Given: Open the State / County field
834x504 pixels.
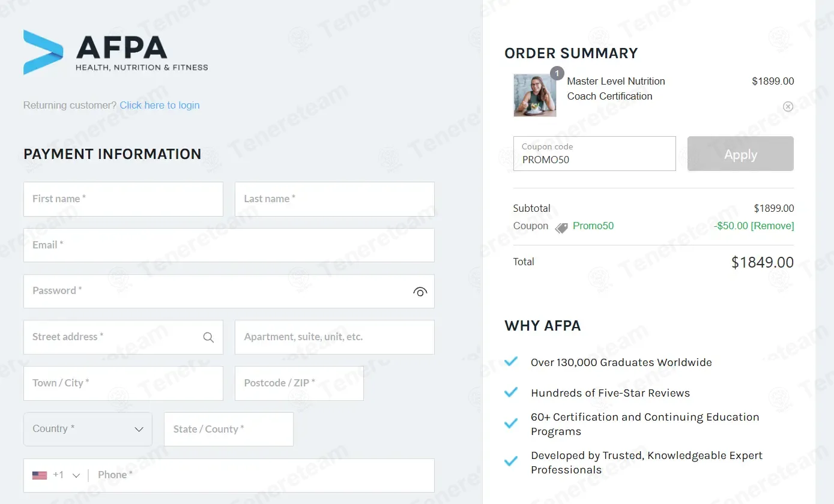Looking at the screenshot, I should (x=229, y=429).
